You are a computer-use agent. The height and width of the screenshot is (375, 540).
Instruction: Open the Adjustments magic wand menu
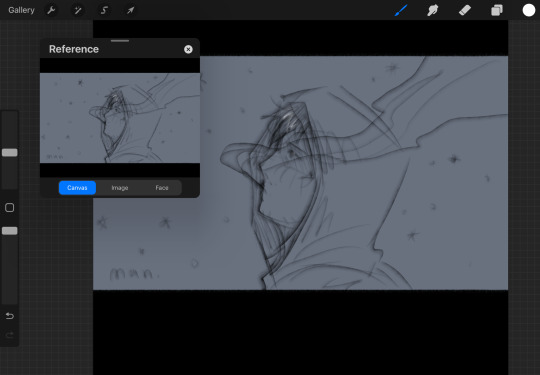(78, 10)
